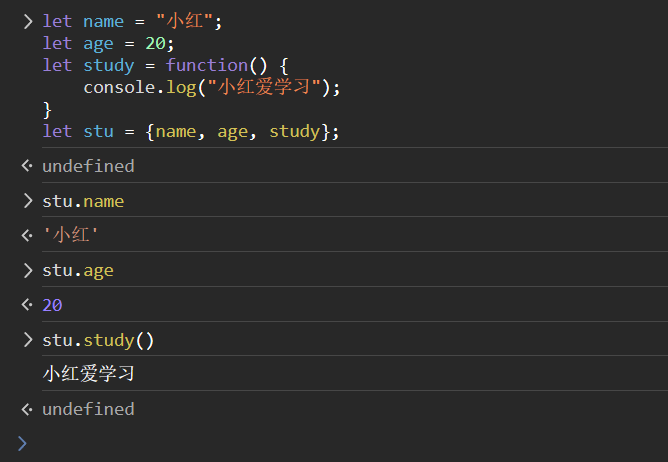Click the console.log line in the code block
Viewport: 668px width, 462px height.
(212, 87)
